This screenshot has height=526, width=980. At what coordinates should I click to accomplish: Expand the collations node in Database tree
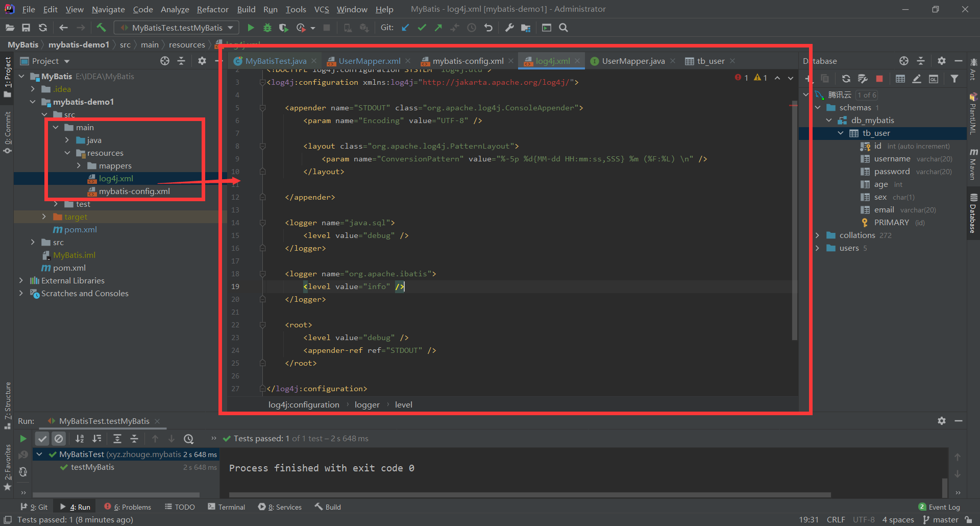817,235
